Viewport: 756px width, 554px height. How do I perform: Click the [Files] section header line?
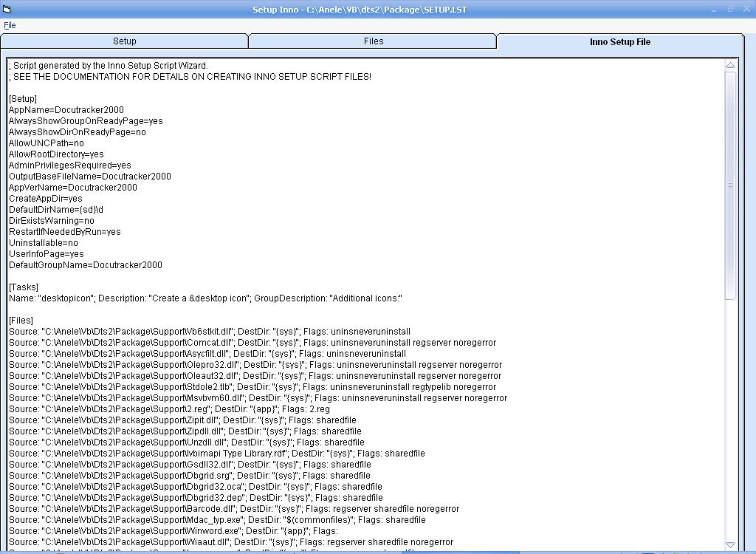coord(21,321)
